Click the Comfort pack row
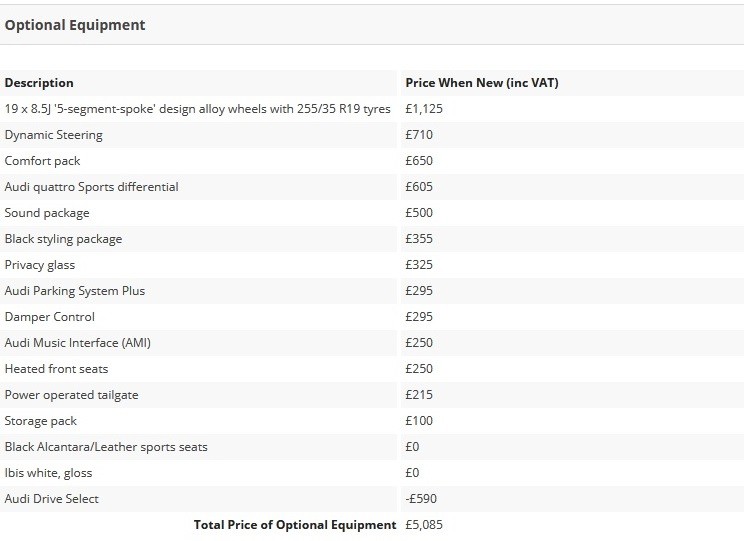744x541 pixels. pyautogui.click(x=372, y=161)
